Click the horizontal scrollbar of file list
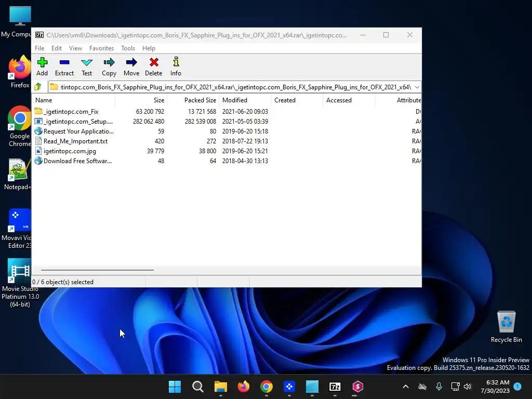The height and width of the screenshot is (399, 532). pos(97,270)
